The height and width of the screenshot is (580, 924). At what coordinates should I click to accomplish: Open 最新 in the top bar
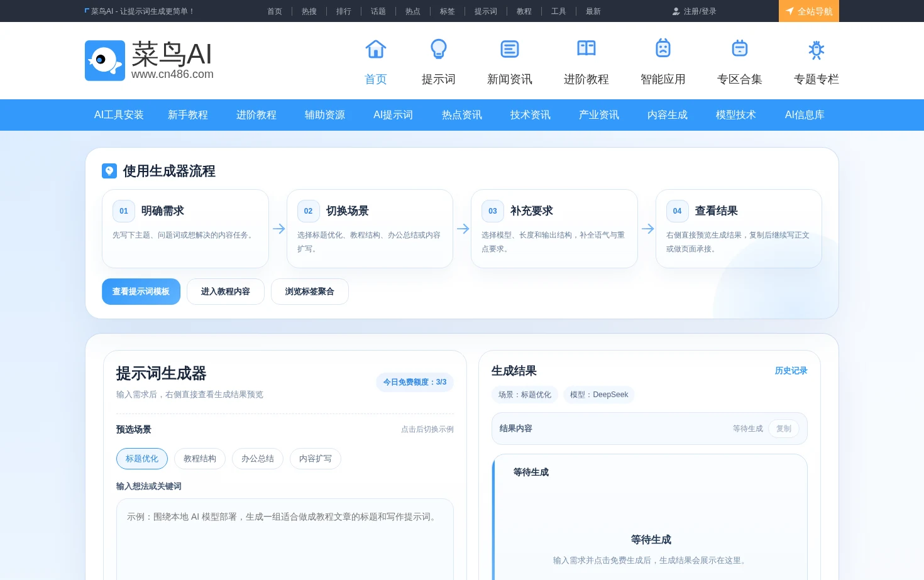point(593,11)
